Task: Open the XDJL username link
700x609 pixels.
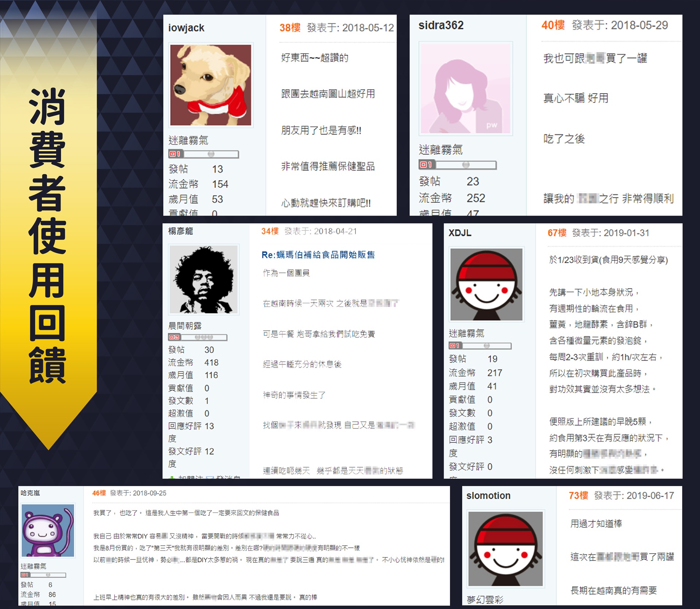Action: [460, 233]
